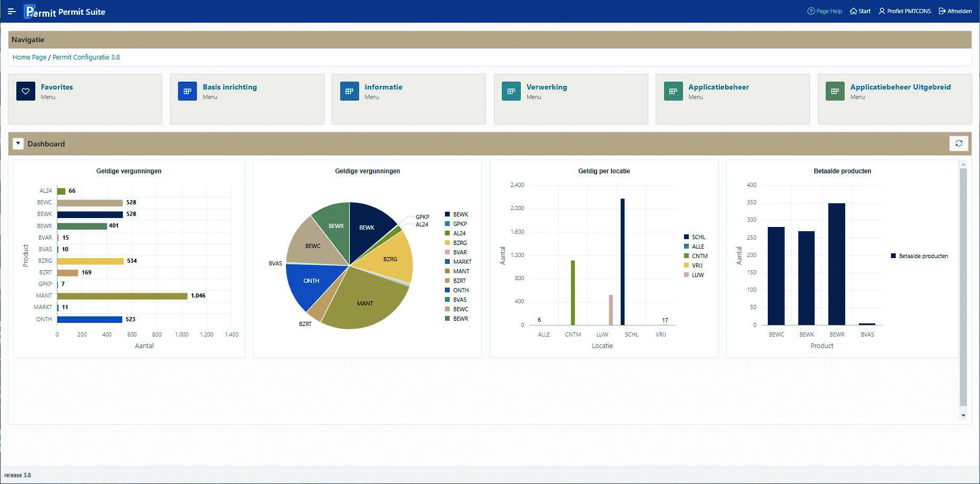Open Favorites via the heart icon
This screenshot has height=484, width=980.
pos(25,91)
